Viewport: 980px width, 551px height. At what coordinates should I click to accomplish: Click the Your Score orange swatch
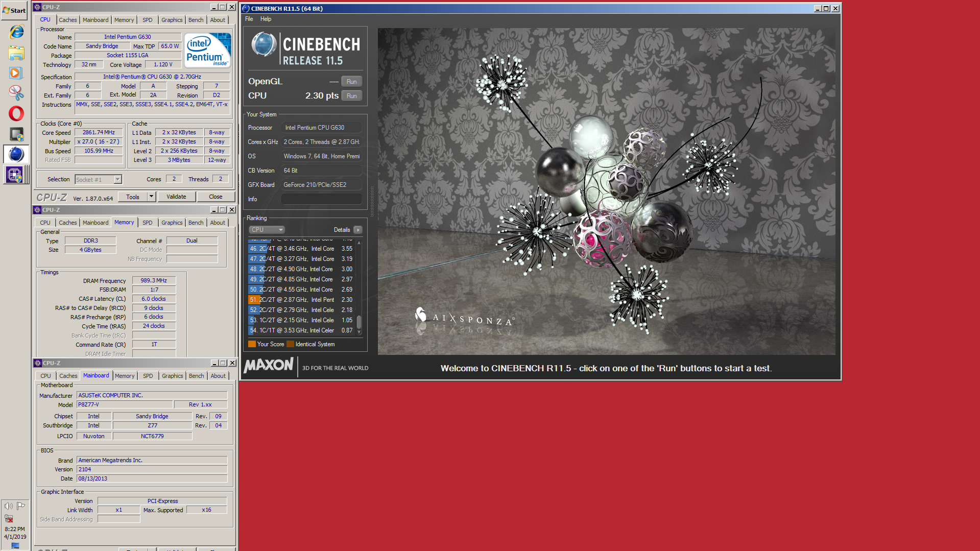252,344
